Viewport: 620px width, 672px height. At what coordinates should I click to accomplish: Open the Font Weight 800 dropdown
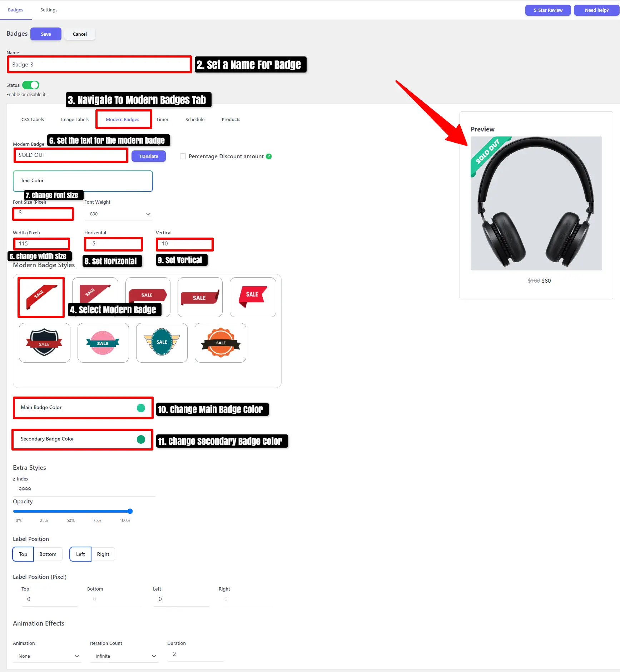[x=119, y=214]
